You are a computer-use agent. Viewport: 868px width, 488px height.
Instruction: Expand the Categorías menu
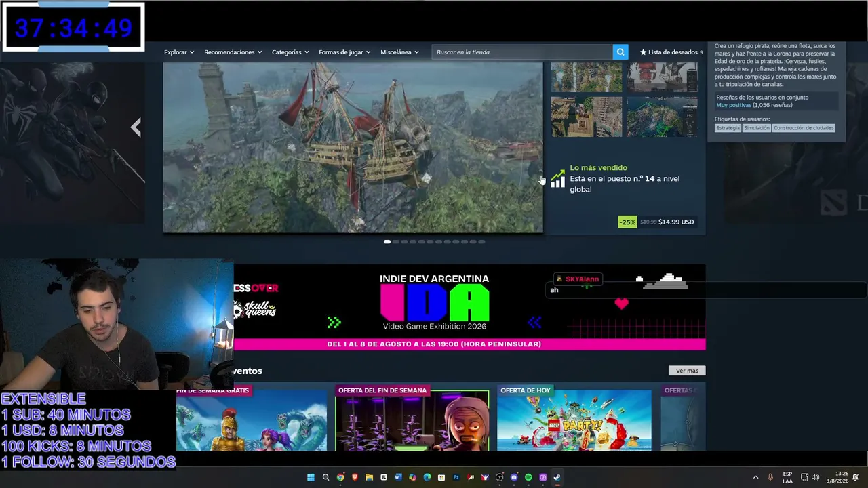tap(290, 52)
